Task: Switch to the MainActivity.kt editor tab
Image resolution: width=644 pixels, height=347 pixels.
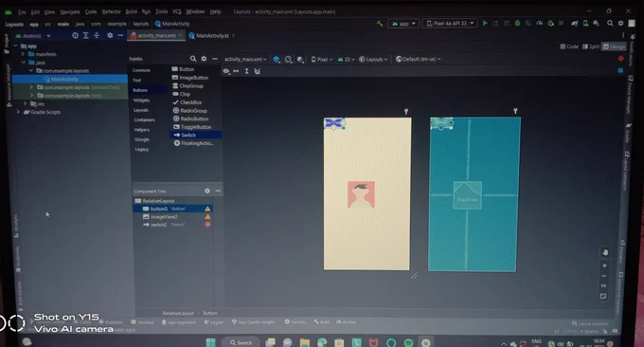Action: point(212,36)
